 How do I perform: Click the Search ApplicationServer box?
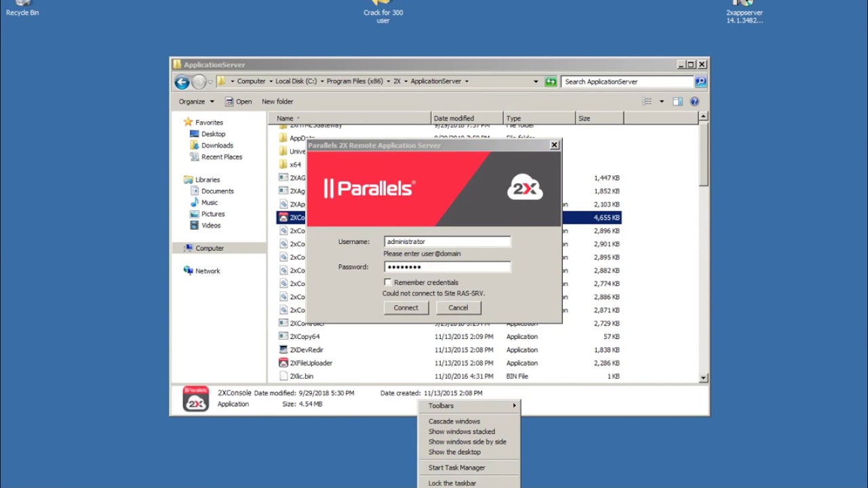(628, 81)
